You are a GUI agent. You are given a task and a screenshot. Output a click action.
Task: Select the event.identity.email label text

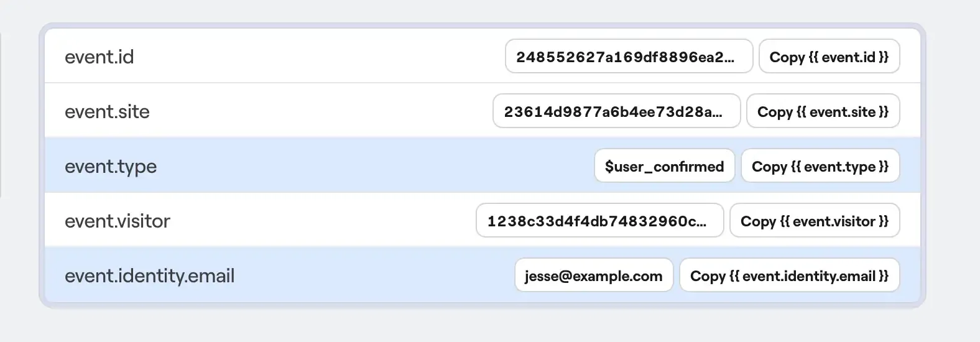(150, 276)
